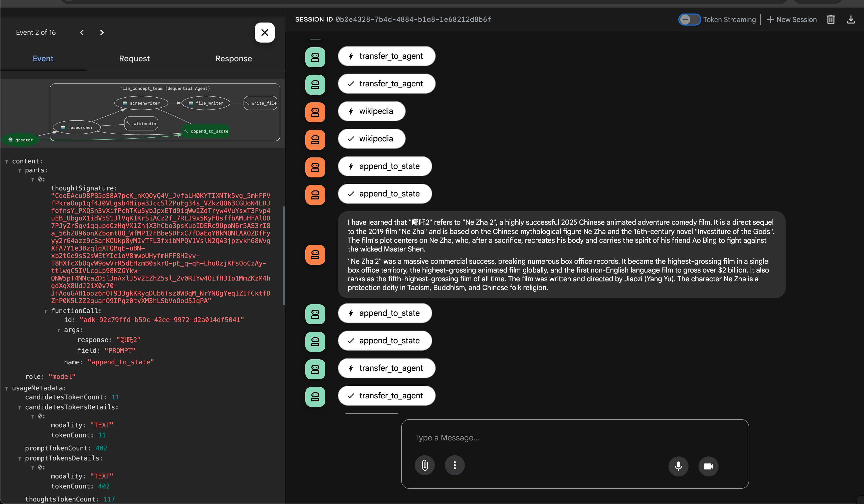
Task: Collapse the content tree node
Action: pyautogui.click(x=7, y=161)
